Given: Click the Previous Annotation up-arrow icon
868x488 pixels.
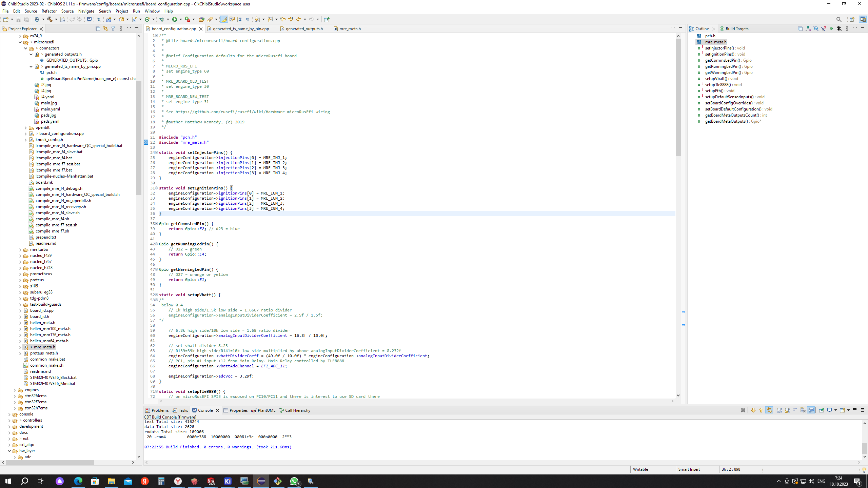Looking at the screenshot, I should [x=270, y=19].
